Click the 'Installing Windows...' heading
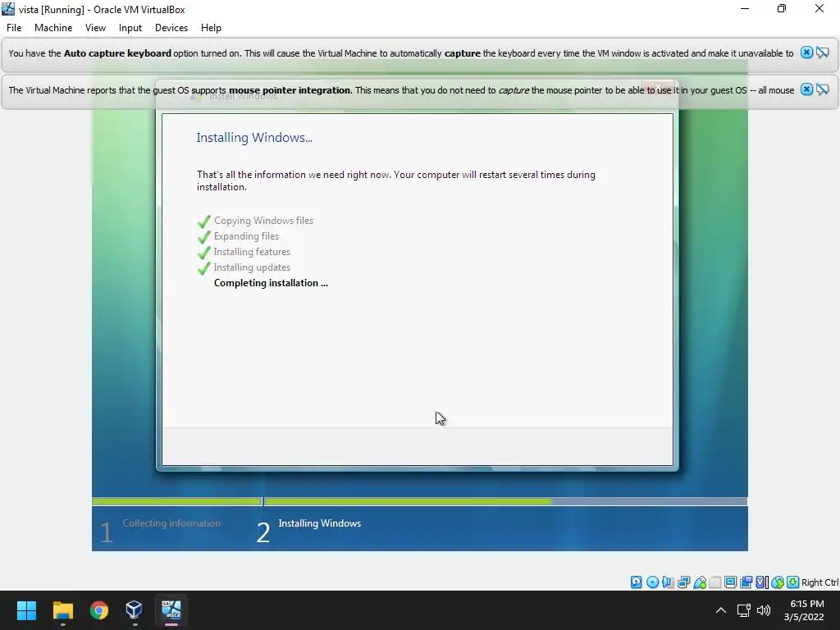Viewport: 840px width, 630px height. point(254,137)
